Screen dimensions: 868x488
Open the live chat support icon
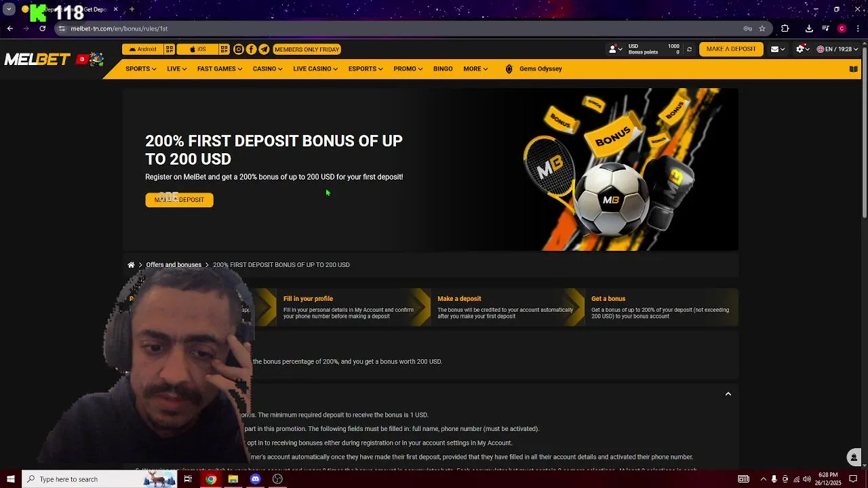coord(854,457)
